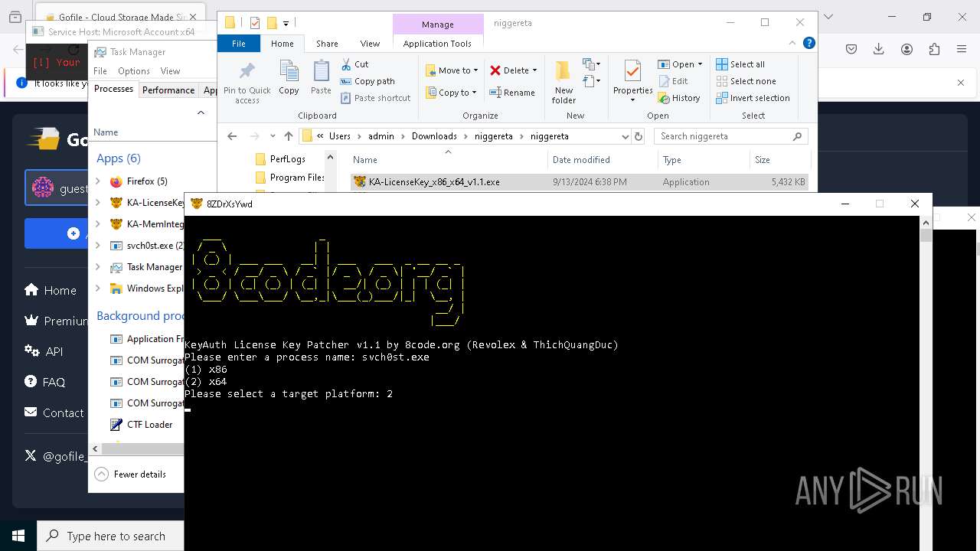Select KA-LicenseKey_x86_x64_v1.1.exe file
Viewport: 980px width, 551px height.
(x=579, y=182)
